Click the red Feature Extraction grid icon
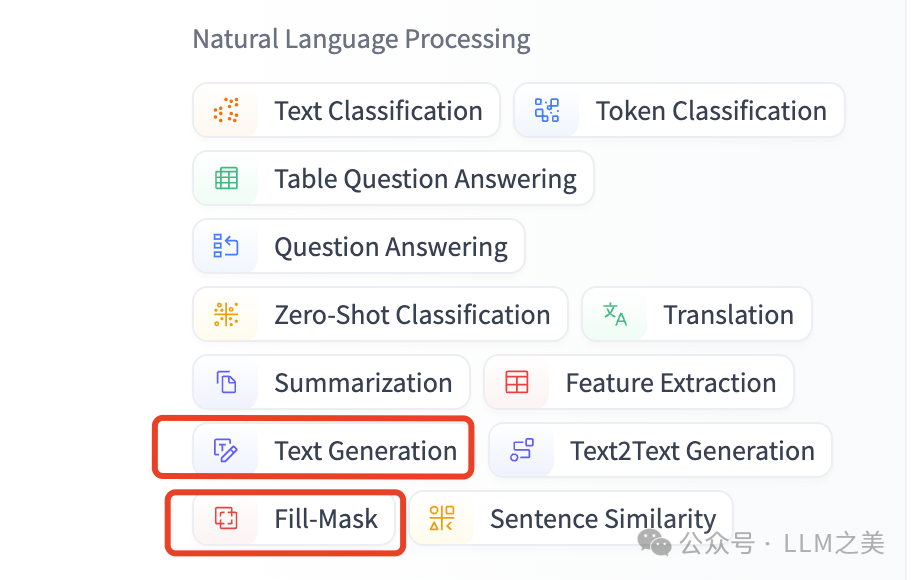This screenshot has height=580, width=914. tap(517, 383)
